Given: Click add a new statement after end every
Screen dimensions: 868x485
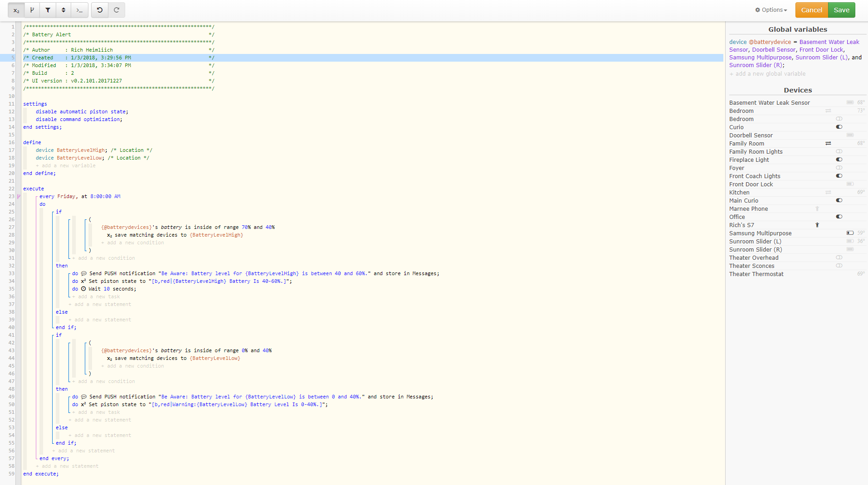Looking at the screenshot, I should coord(67,466).
